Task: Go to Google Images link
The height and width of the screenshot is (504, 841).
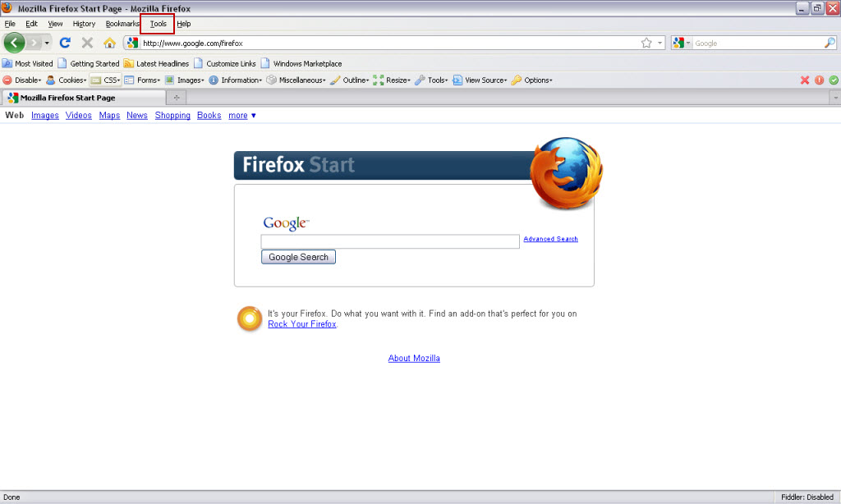Action: pos(45,115)
